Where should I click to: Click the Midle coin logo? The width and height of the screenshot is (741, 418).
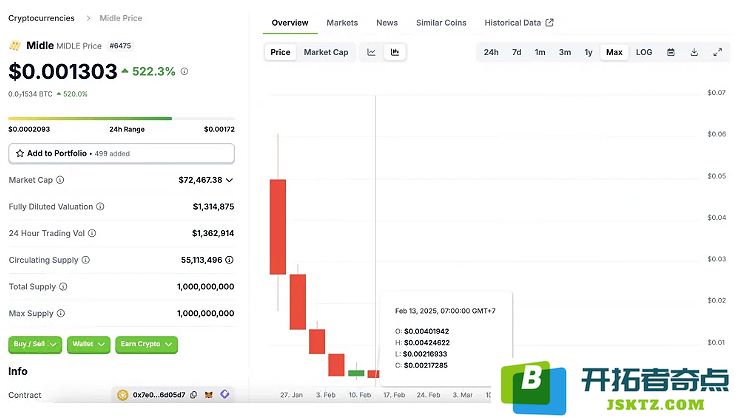15,46
